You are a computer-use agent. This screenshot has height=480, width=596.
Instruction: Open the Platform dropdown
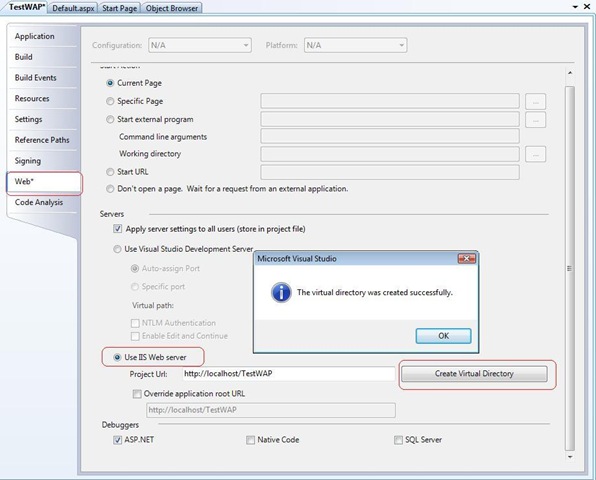(x=355, y=45)
